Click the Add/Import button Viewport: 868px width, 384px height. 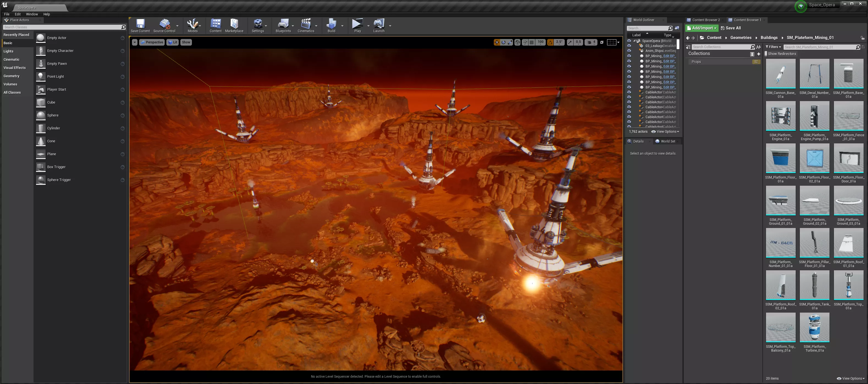click(x=702, y=28)
